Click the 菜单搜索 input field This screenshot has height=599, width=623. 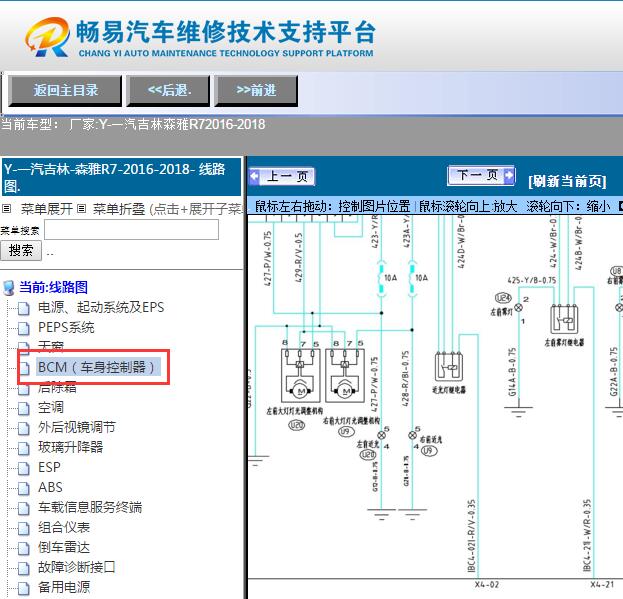[x=131, y=230]
